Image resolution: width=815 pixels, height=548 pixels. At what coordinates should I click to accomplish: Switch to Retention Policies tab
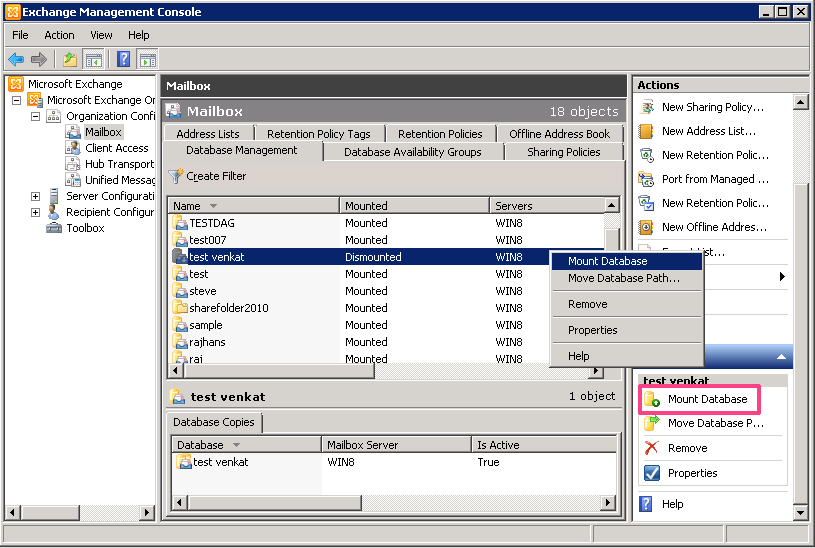coord(440,134)
